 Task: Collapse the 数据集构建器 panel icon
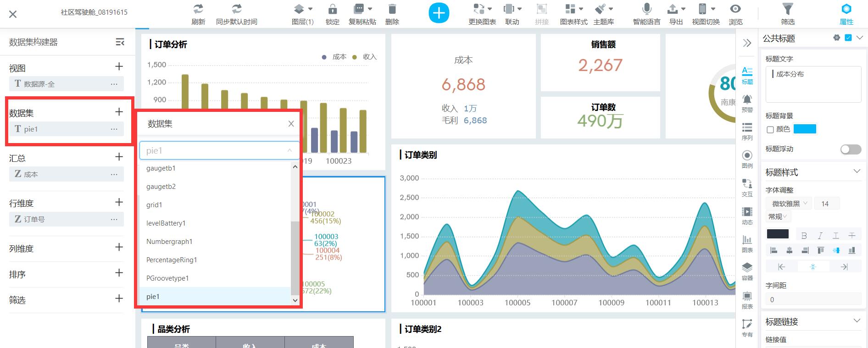120,42
